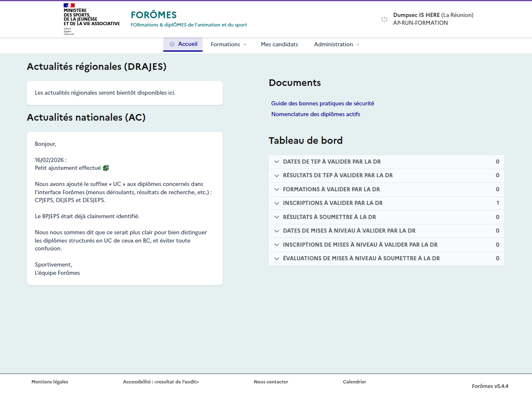This screenshot has width=532, height=395.
Task: Open the Formations dropdown menu
Action: tap(229, 45)
